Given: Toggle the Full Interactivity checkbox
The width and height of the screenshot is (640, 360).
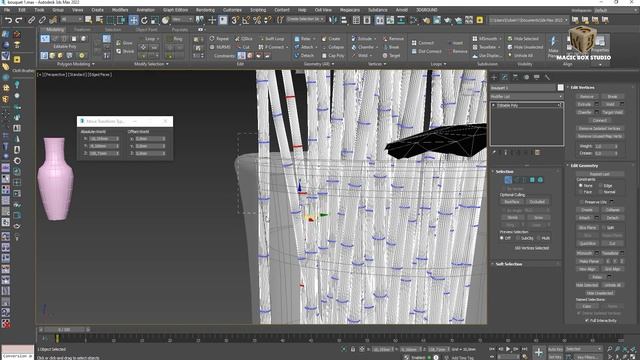Looking at the screenshot, I should tap(587, 321).
